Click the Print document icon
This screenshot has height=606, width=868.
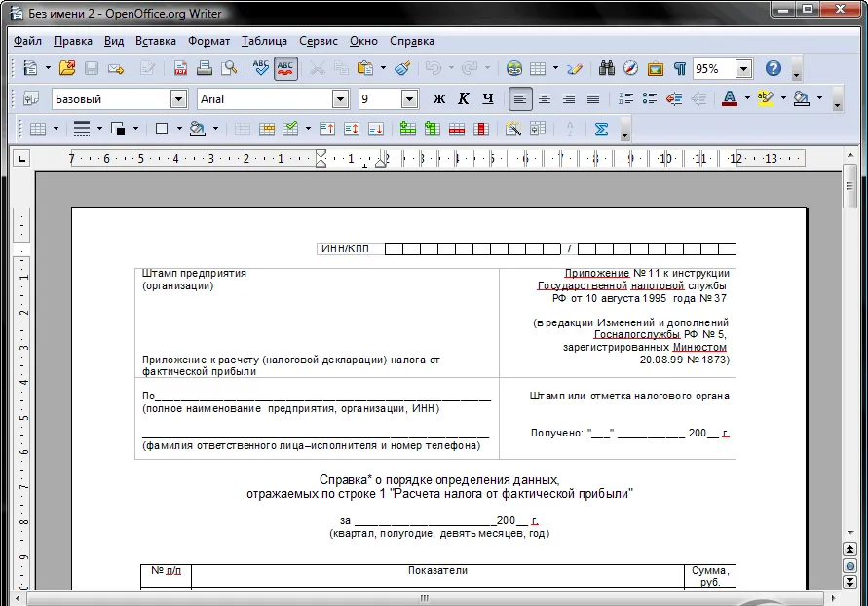205,68
